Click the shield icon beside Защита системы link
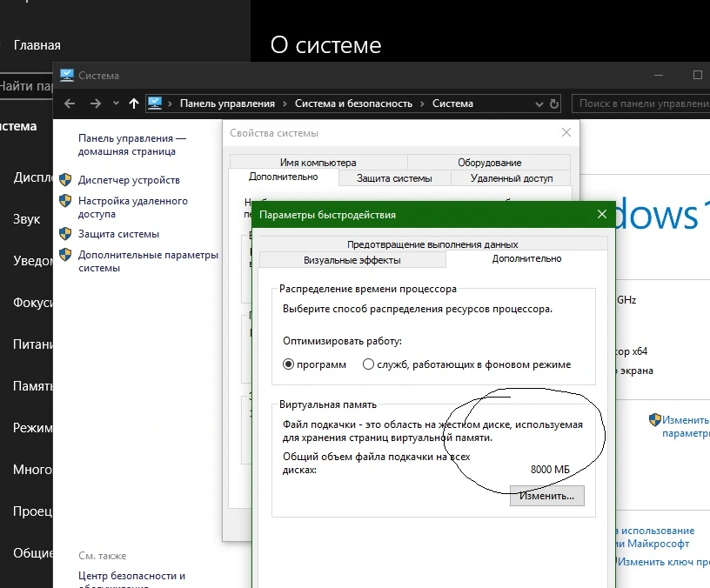Viewport: 710px width, 588px height. click(65, 234)
